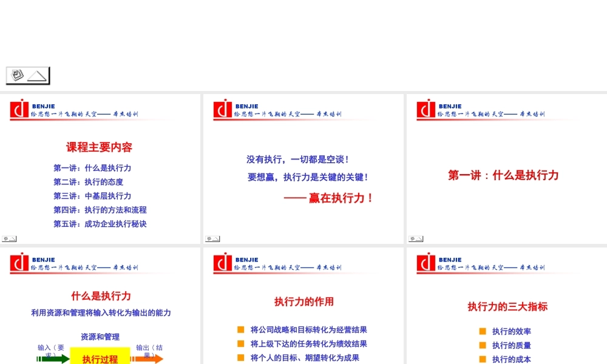Click the line 第四讲：执行的方法和流程
Viewport: 607px width, 364px height.
100,210
